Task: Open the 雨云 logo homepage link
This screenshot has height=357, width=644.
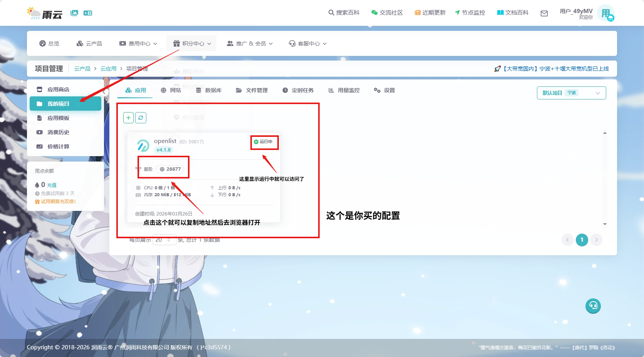Action: (x=45, y=13)
